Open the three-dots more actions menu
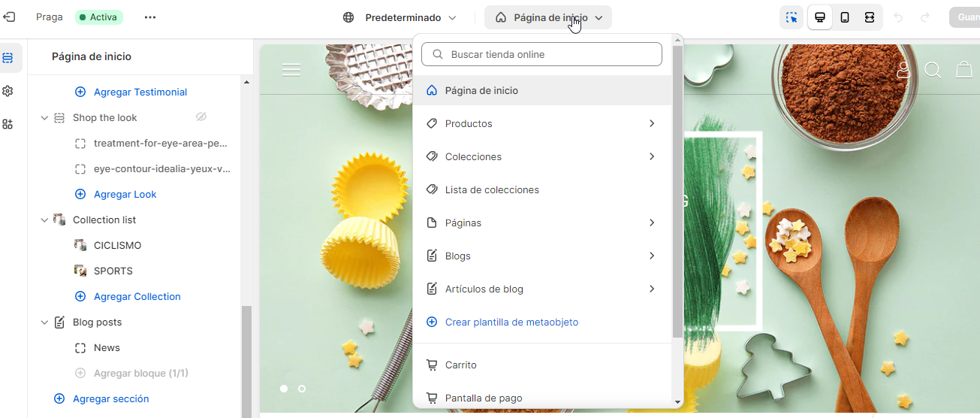980x418 pixels. coord(150,17)
